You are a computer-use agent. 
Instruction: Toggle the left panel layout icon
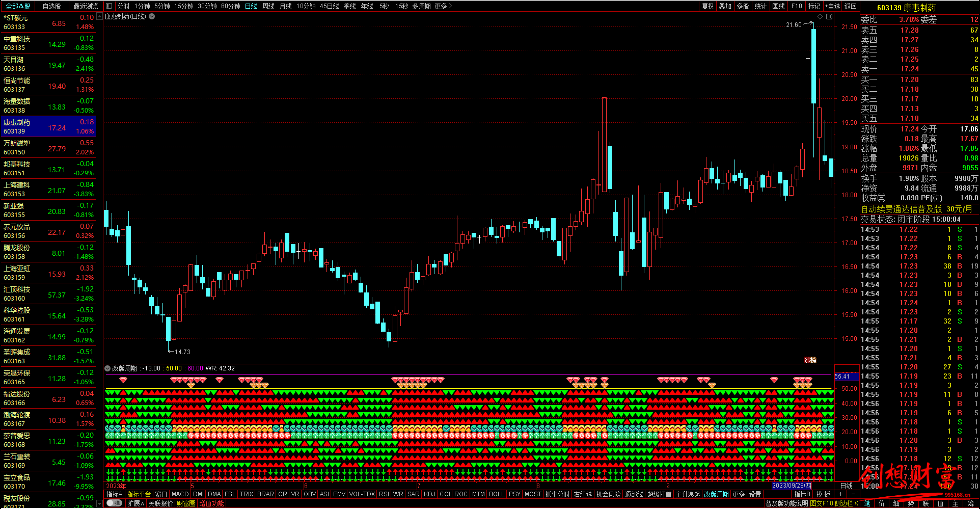tap(109, 6)
